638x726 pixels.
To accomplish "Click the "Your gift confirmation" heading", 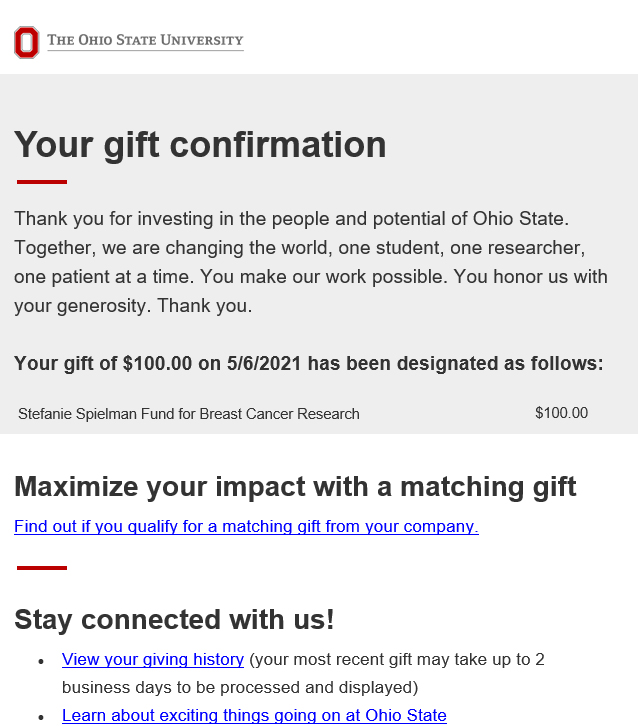I will pos(200,145).
